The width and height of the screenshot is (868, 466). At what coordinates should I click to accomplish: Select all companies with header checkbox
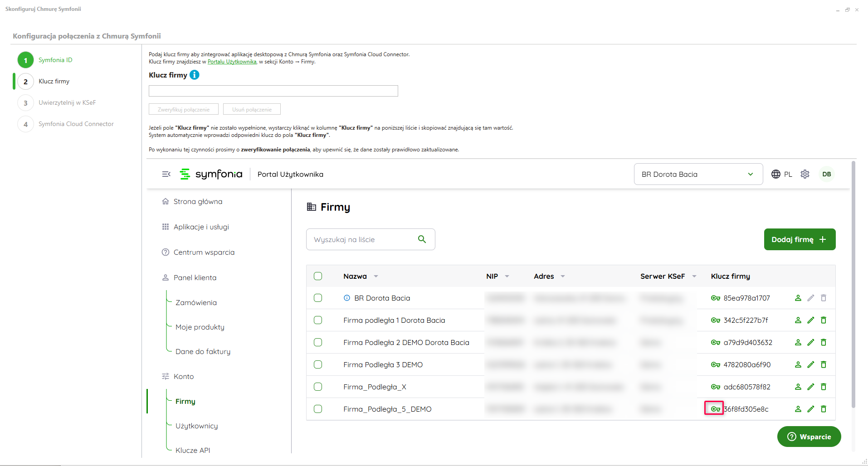318,276
